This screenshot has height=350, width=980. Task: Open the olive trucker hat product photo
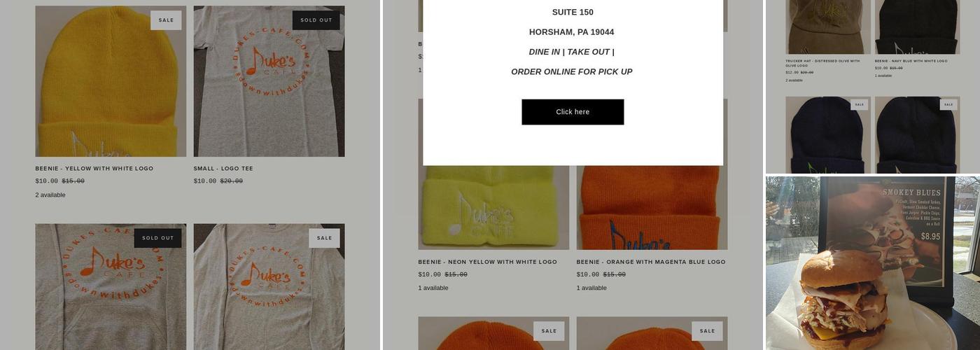(x=828, y=27)
